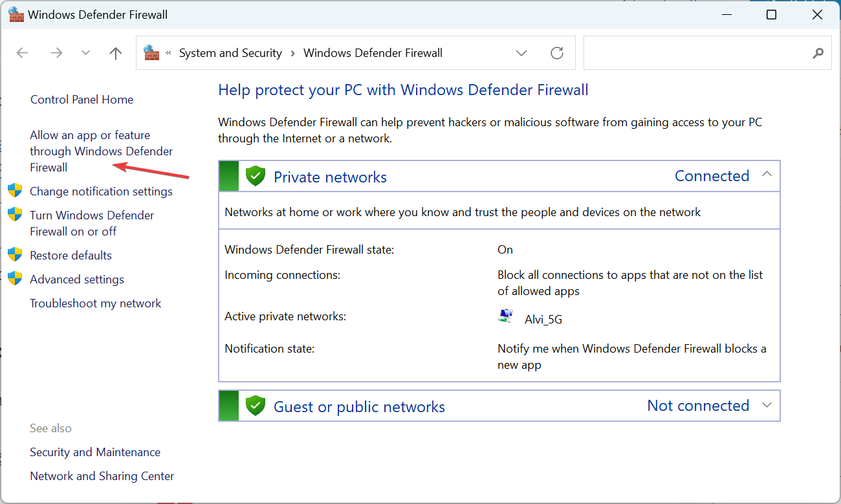The height and width of the screenshot is (504, 841).
Task: Select Windows Defender Firewall breadcrumb
Action: point(373,53)
